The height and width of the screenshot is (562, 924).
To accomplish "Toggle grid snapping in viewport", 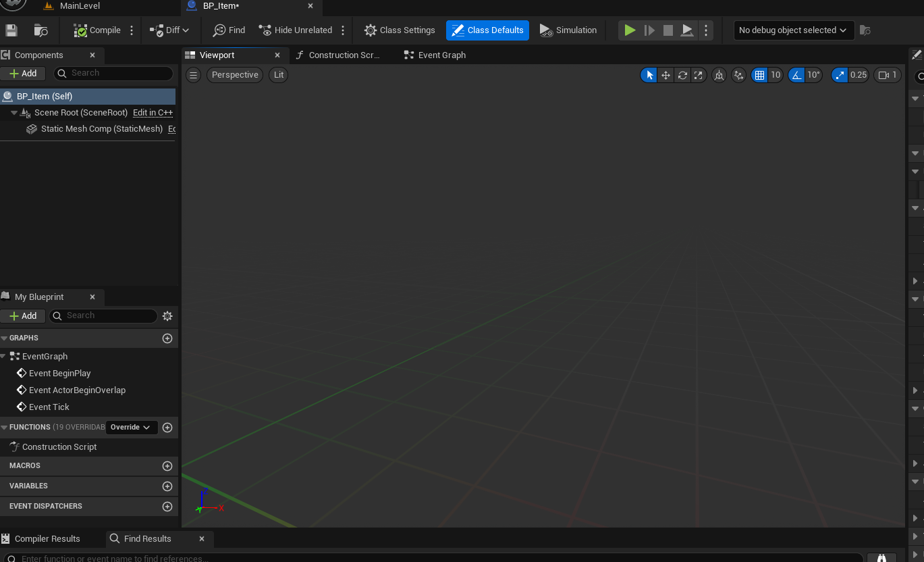I will pos(760,75).
